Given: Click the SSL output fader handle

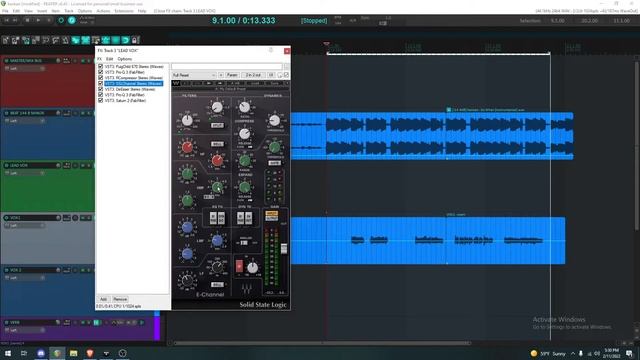Looking at the screenshot, I should [x=284, y=249].
